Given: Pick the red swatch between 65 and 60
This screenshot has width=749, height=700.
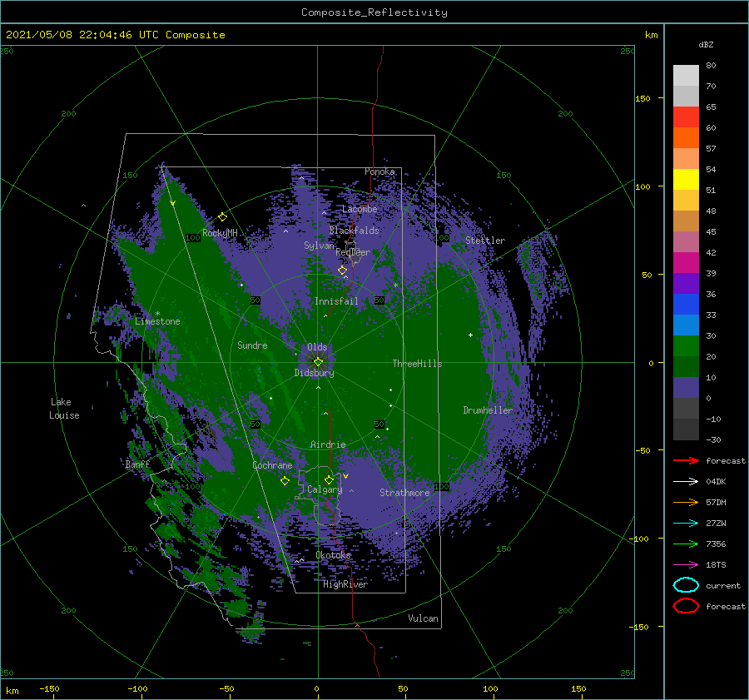Looking at the screenshot, I should pyautogui.click(x=686, y=117).
